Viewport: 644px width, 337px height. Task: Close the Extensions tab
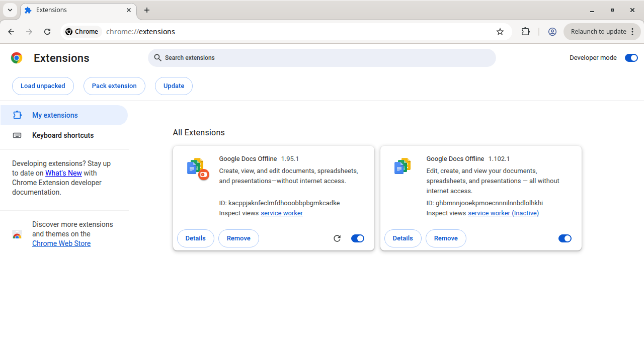129,10
